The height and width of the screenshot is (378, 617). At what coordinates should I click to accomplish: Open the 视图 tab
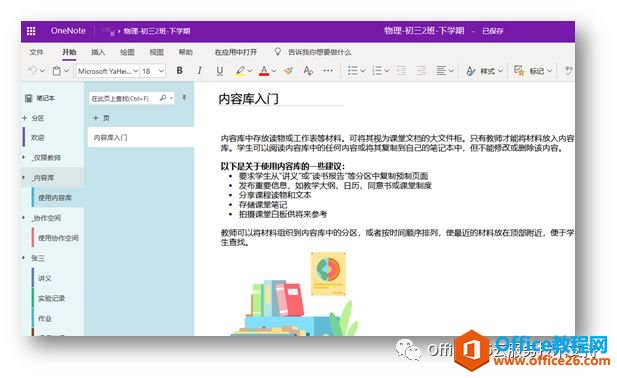(156, 52)
